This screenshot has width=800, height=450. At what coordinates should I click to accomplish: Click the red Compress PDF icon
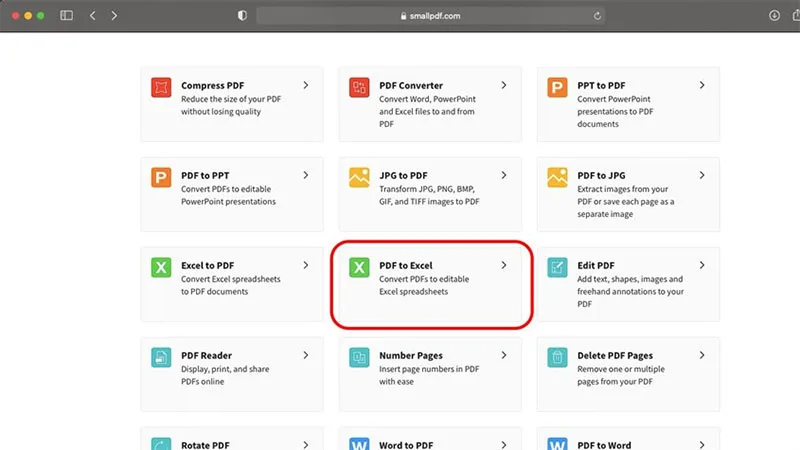pyautogui.click(x=161, y=87)
